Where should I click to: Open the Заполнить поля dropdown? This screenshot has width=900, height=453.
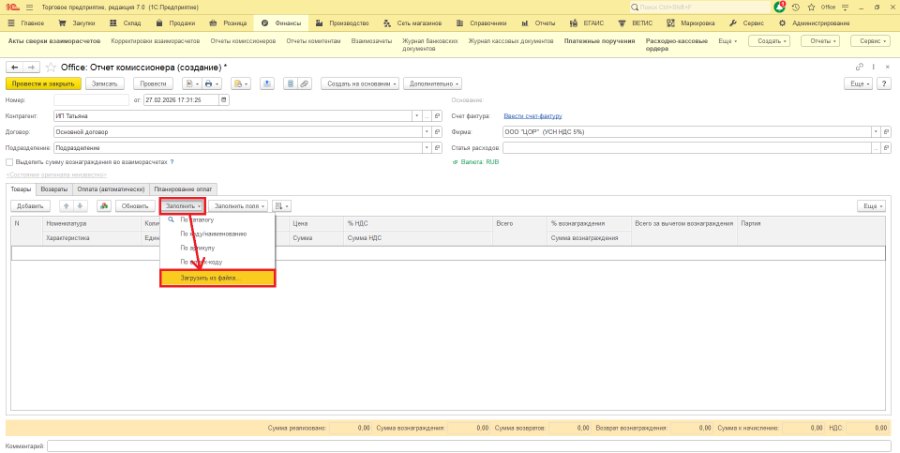tap(238, 206)
